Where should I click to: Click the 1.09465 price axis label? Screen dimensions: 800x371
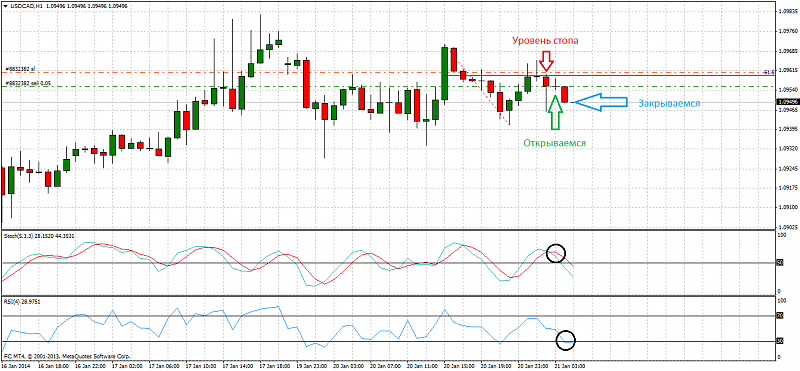tap(789, 109)
